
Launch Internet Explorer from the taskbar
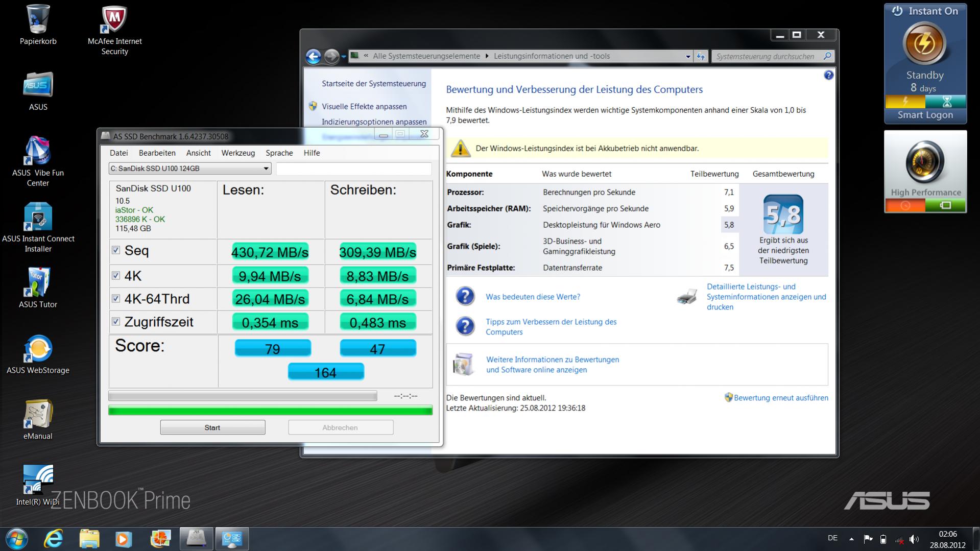[x=53, y=539]
